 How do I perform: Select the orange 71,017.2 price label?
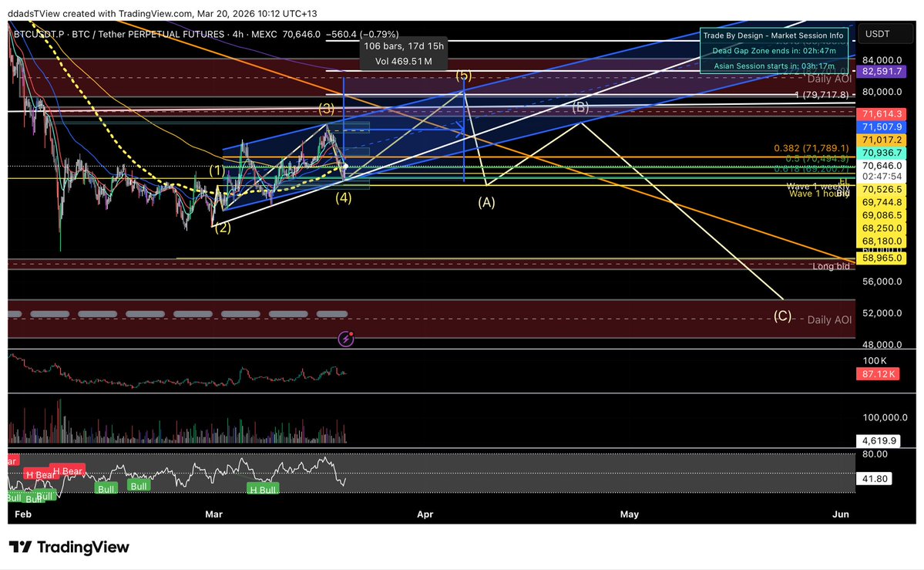click(x=882, y=140)
